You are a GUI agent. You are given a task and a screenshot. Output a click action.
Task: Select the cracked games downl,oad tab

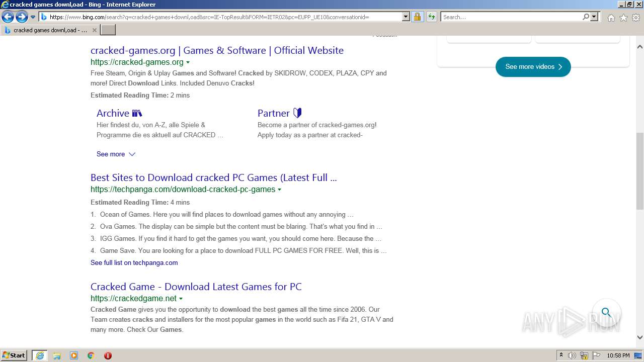[x=50, y=30]
